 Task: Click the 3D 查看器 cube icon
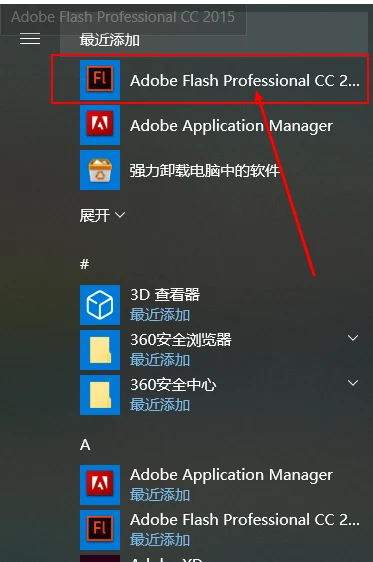[100, 305]
